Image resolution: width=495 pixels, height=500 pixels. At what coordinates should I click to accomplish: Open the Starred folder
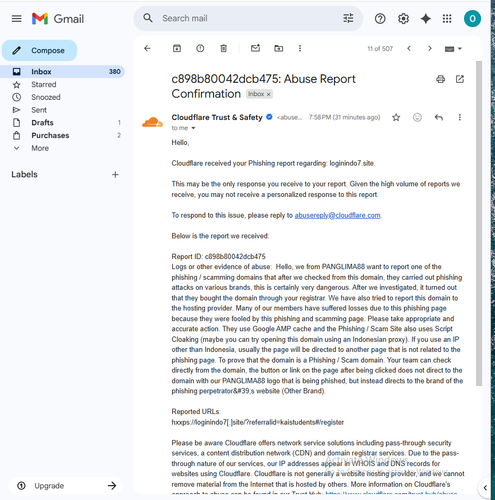coord(63,85)
